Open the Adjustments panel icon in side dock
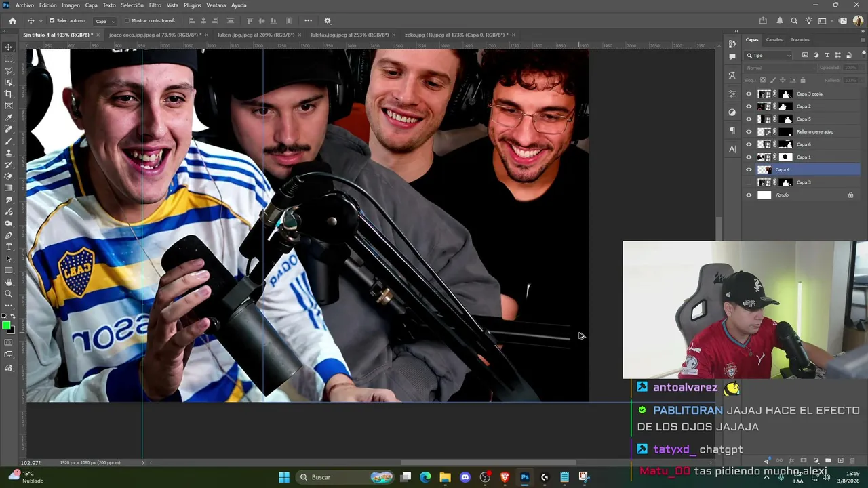Image resolution: width=868 pixels, height=488 pixels. click(732, 112)
